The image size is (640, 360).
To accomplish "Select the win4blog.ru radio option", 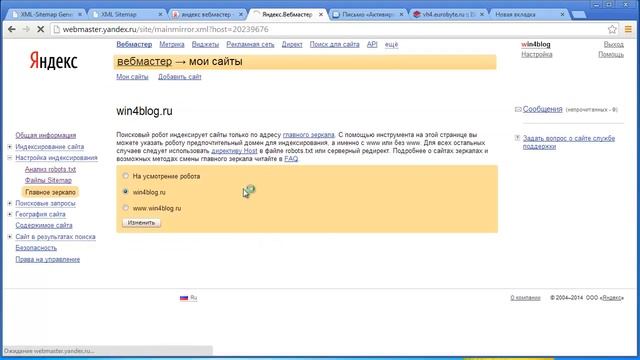I will click(126, 191).
